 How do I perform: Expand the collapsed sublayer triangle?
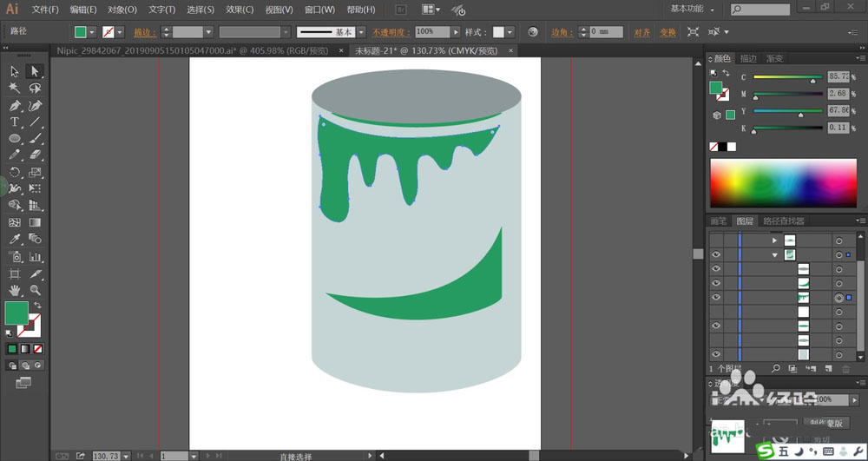click(774, 240)
